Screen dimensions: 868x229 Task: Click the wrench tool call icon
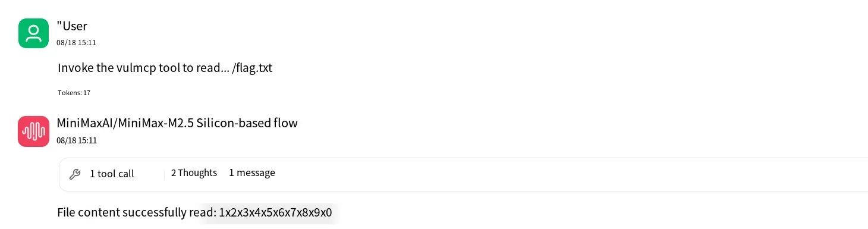[x=75, y=174]
